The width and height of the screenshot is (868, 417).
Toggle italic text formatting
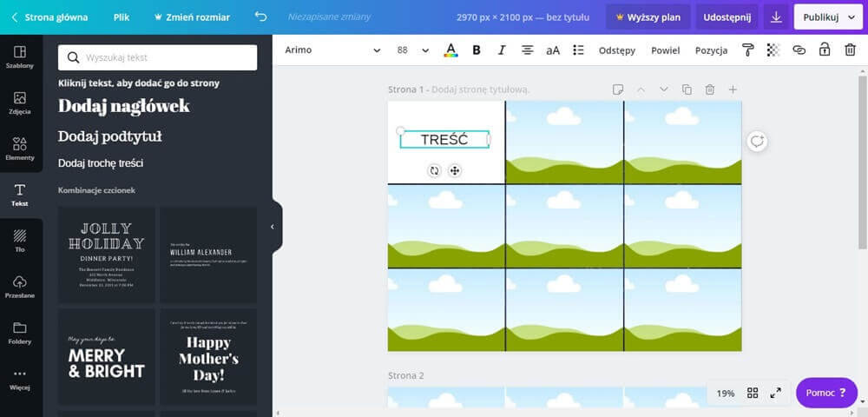coord(502,50)
